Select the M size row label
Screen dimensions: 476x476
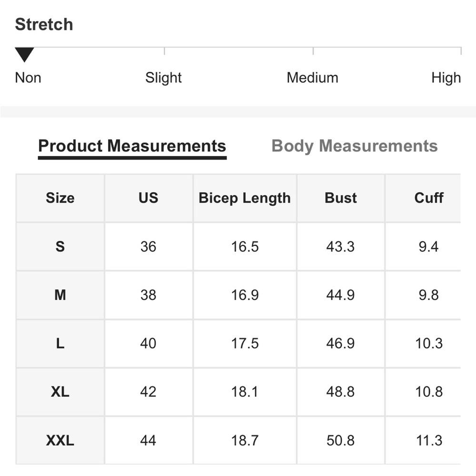60,295
